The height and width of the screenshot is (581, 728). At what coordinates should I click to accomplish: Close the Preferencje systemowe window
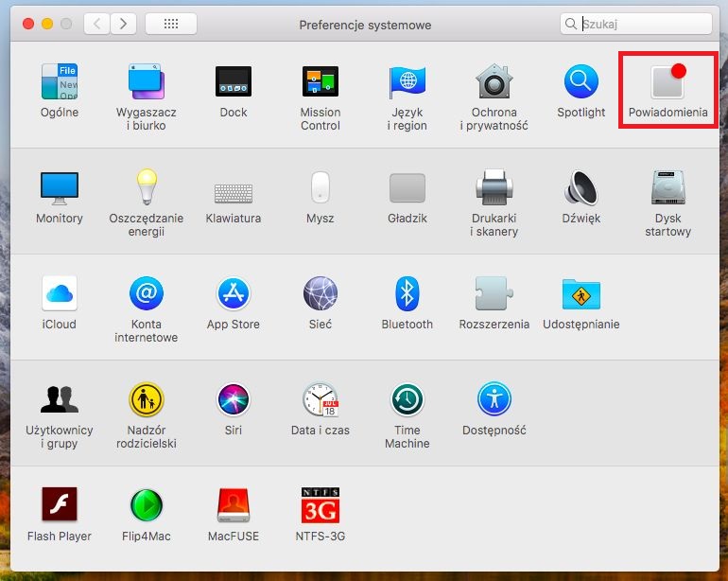tap(28, 24)
